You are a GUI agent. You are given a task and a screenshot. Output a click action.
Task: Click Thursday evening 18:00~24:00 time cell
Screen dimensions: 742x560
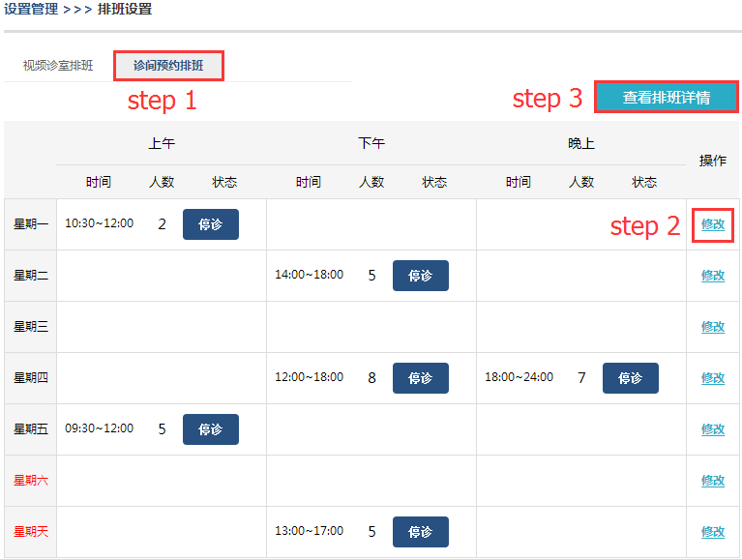pos(519,377)
